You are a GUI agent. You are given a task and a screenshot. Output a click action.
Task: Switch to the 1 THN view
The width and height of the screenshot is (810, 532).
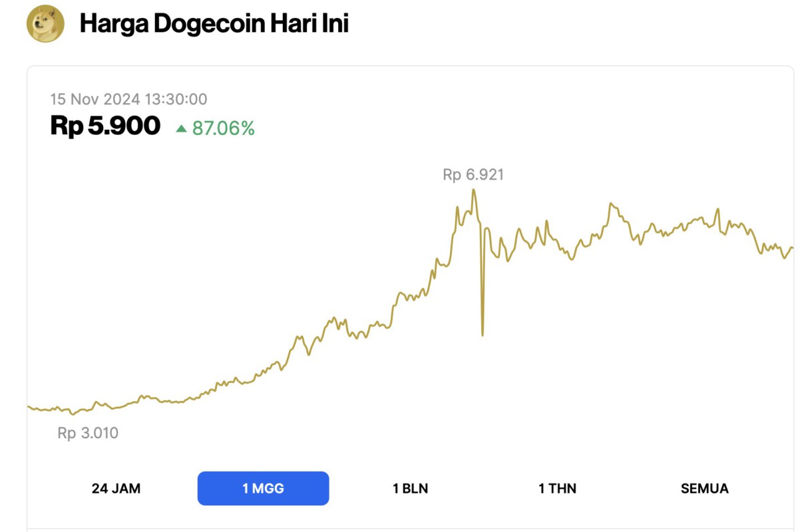(x=558, y=488)
